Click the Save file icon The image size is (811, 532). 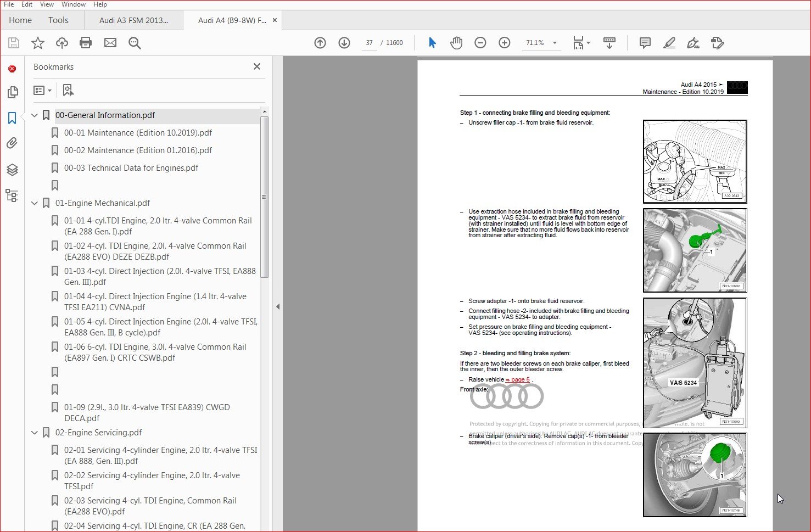[x=14, y=43]
